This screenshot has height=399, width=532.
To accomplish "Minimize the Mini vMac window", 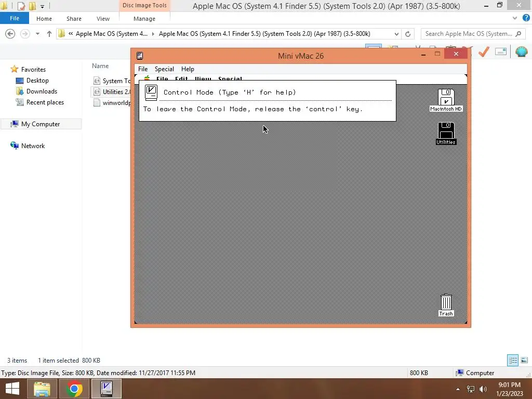I will (x=423, y=54).
